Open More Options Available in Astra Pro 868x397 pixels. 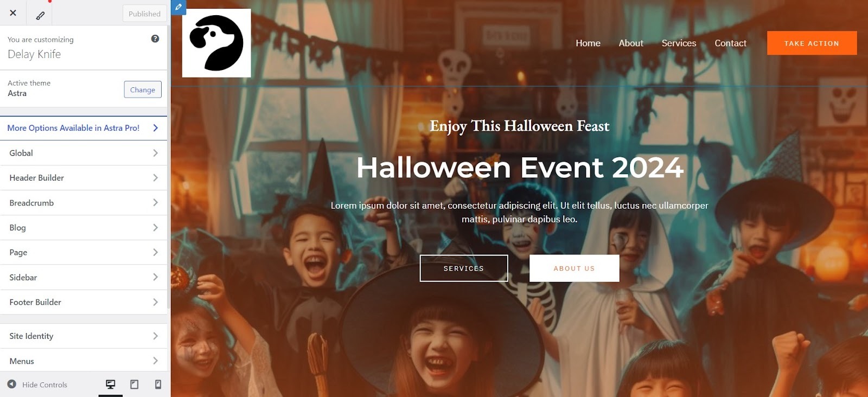click(x=84, y=128)
